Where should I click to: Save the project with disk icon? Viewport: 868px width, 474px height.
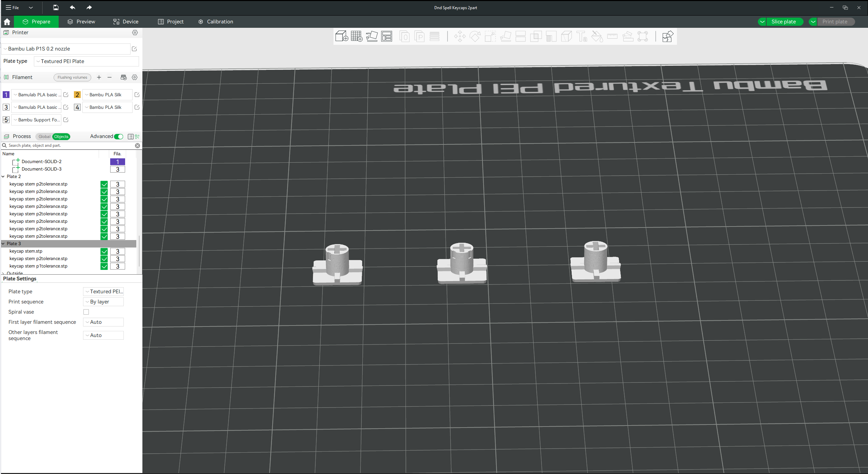pyautogui.click(x=56, y=7)
